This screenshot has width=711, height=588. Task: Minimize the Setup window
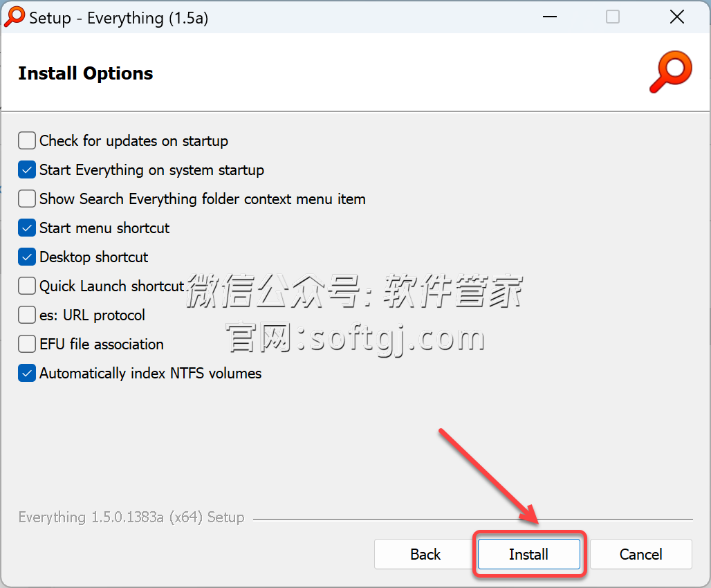[x=550, y=17]
